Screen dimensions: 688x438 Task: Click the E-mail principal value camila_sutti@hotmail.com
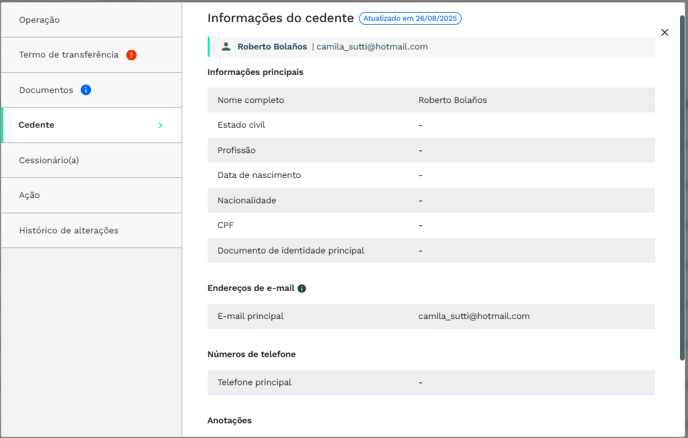[474, 316]
